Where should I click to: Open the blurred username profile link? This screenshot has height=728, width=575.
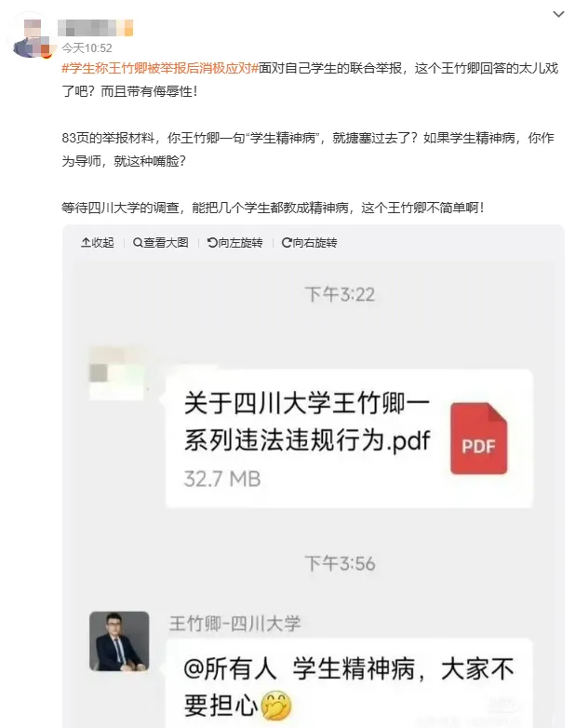[96, 28]
